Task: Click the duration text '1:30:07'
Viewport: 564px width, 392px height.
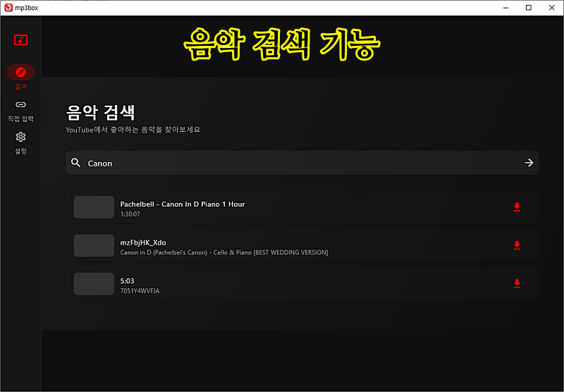Action: click(x=130, y=214)
